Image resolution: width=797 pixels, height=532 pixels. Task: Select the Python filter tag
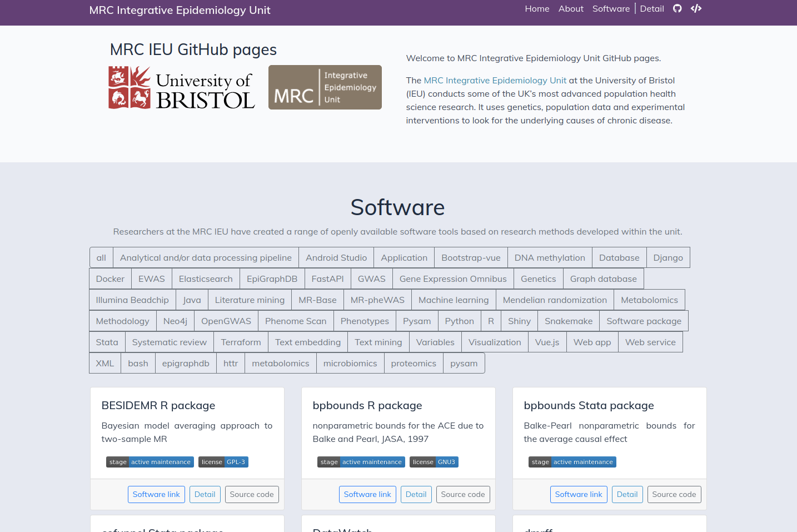tap(460, 321)
